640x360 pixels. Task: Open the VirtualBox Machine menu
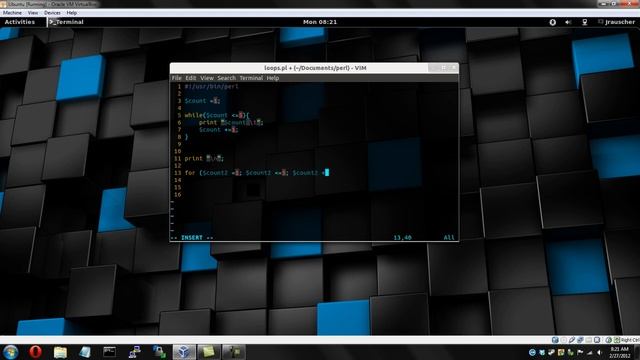(12, 13)
